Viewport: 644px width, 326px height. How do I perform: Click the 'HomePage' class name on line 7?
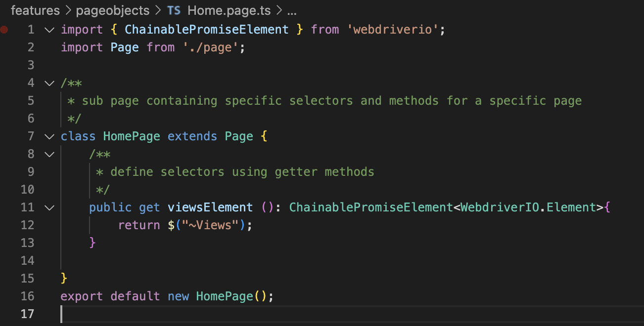(x=132, y=136)
